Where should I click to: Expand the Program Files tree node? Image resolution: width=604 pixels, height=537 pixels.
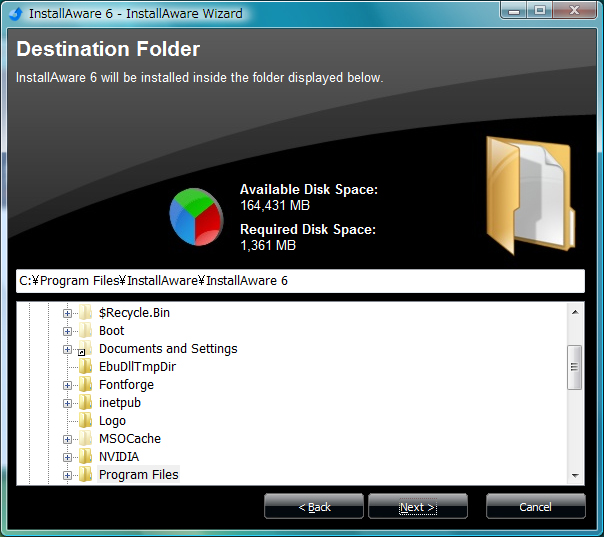click(x=67, y=475)
